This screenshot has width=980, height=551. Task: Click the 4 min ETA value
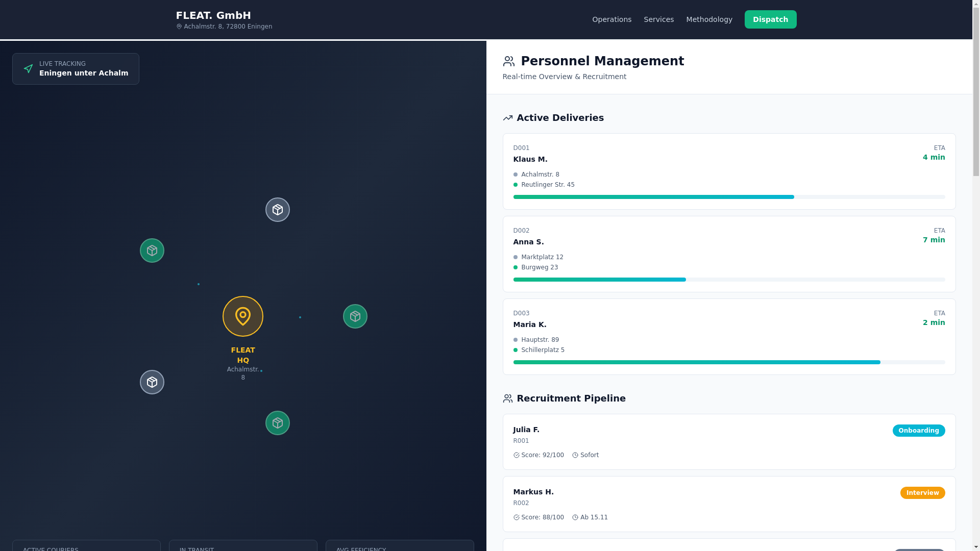[934, 157]
